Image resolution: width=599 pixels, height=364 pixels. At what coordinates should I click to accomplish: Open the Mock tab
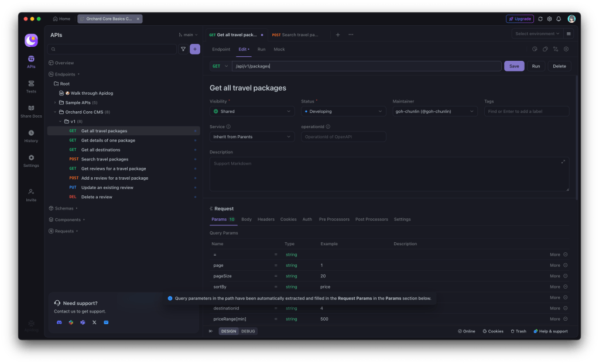coord(279,49)
